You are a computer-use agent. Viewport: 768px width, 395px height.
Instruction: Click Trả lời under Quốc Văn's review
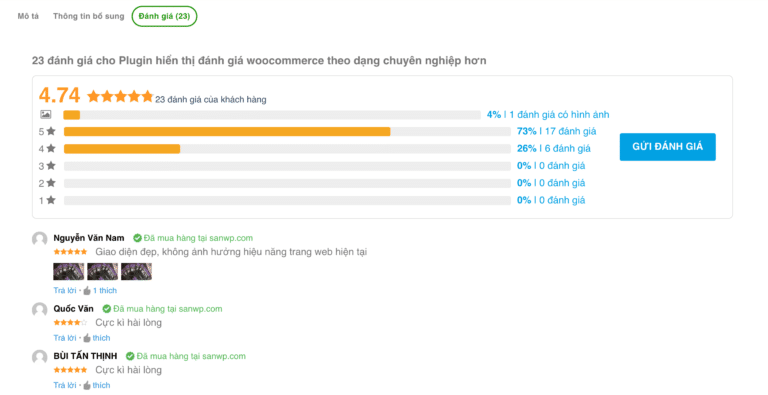[65, 338]
